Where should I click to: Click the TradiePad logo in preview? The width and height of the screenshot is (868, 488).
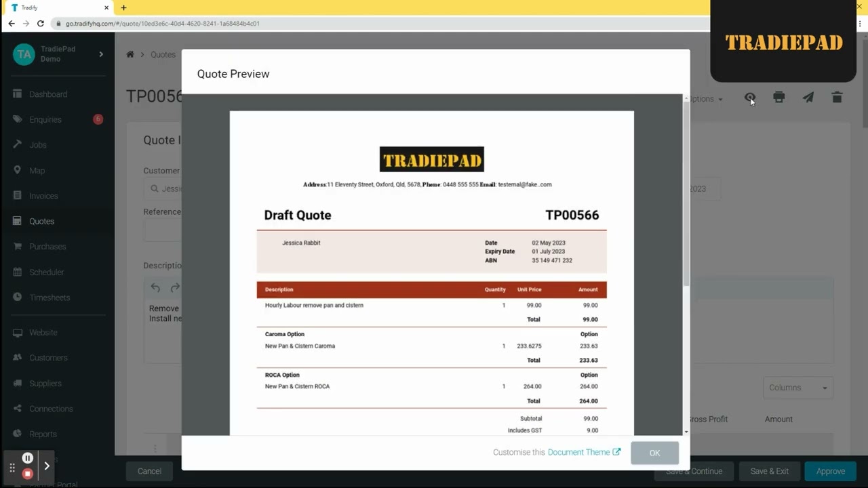(x=432, y=159)
